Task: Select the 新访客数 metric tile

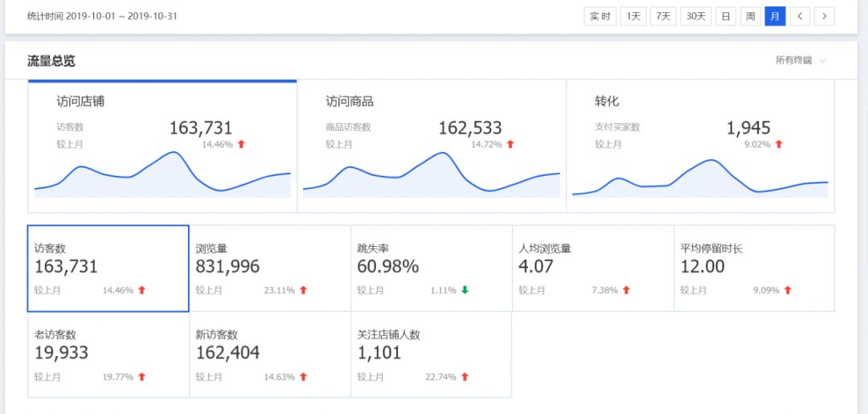Action: click(270, 355)
